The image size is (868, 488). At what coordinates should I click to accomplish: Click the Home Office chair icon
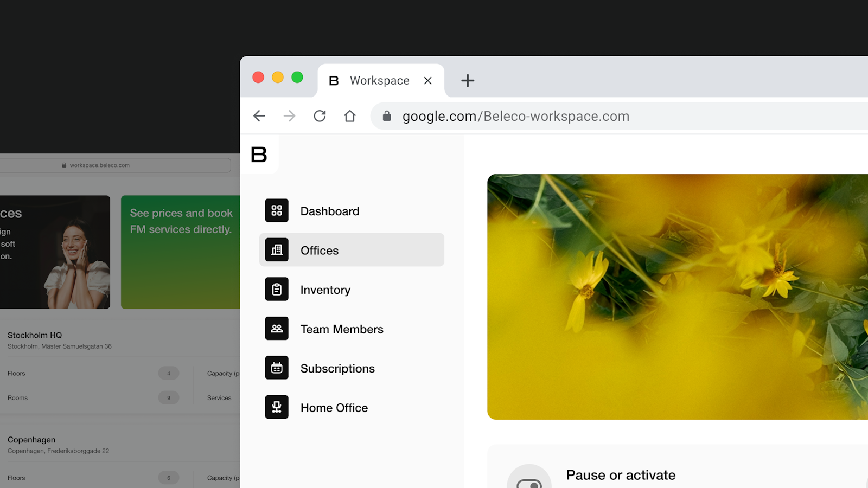(277, 407)
